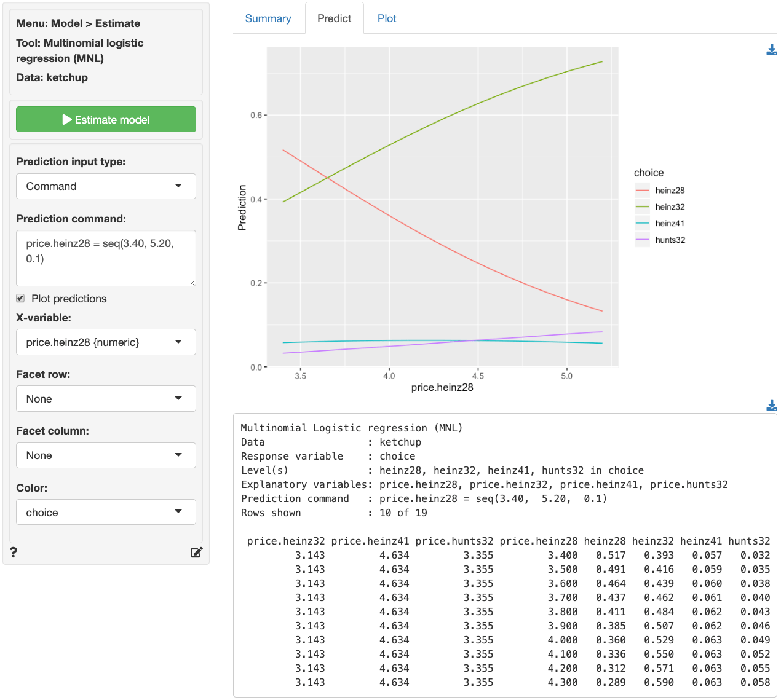The width and height of the screenshot is (781, 700).
Task: Open the Color dropdown set to choice
Action: click(x=105, y=511)
